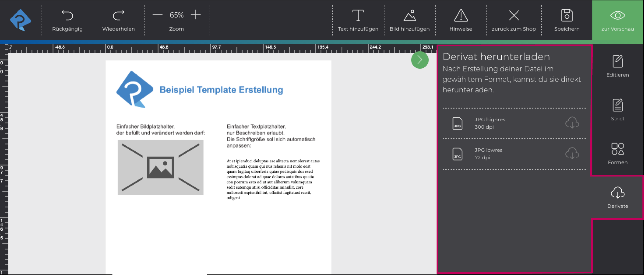The height and width of the screenshot is (276, 644).
Task: Switch to the Editieren tab
Action: point(617,65)
